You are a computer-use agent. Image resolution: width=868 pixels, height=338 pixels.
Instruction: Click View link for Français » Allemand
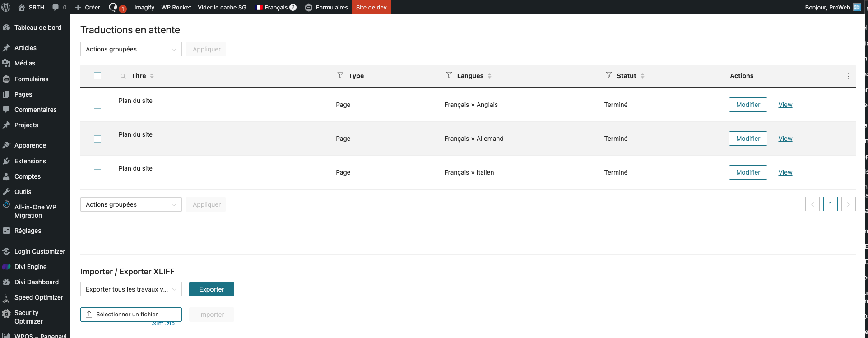tap(785, 139)
